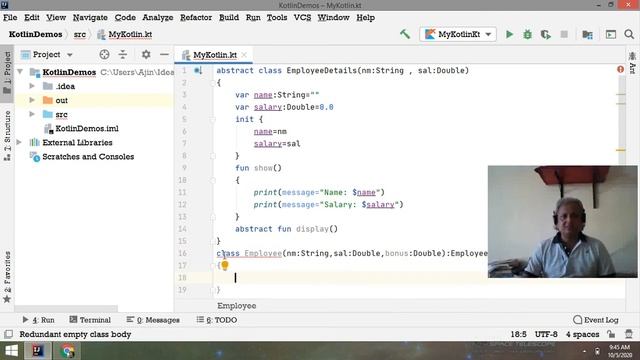The height and width of the screenshot is (360, 640).
Task: Click the MyKotlin.kt breadcrumb
Action: [x=125, y=34]
